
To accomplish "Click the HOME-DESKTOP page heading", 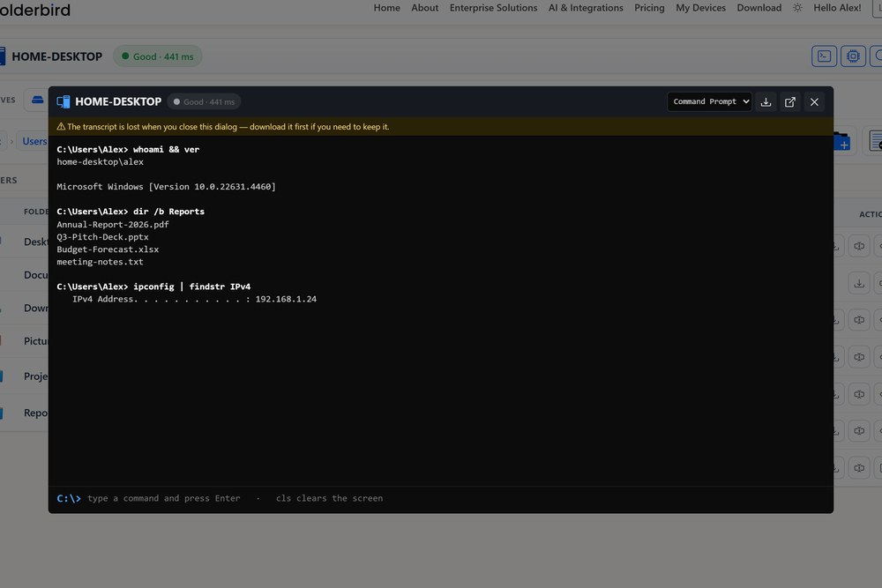I will pyautogui.click(x=56, y=56).
